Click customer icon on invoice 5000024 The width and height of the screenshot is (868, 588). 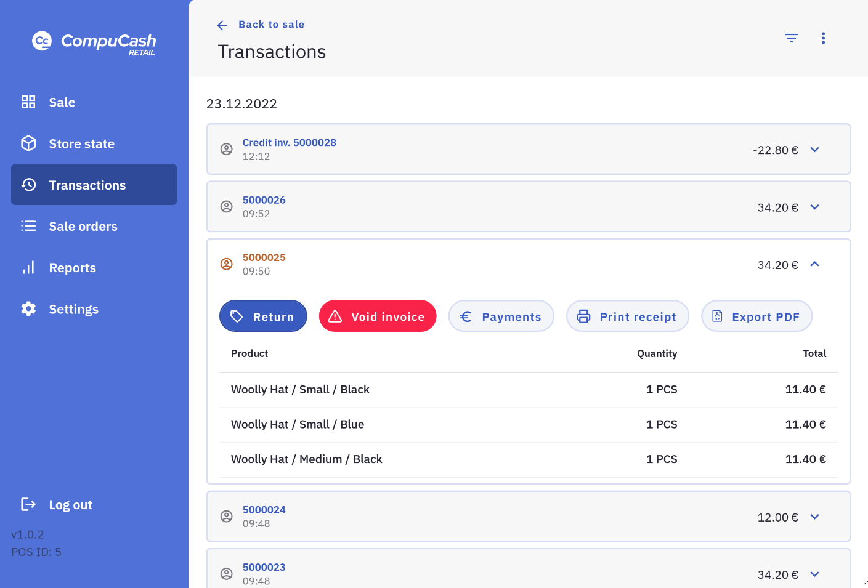coord(227,517)
